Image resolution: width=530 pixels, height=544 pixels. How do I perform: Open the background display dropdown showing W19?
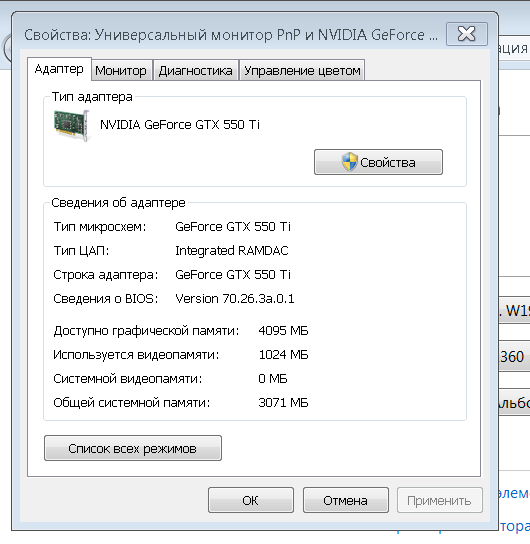(x=514, y=310)
